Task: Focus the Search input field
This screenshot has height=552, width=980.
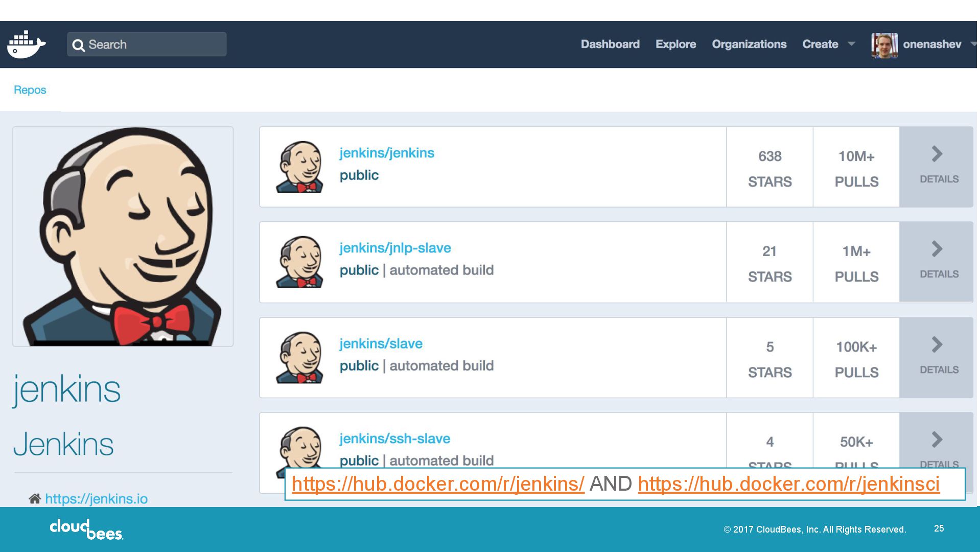Action: (x=147, y=44)
